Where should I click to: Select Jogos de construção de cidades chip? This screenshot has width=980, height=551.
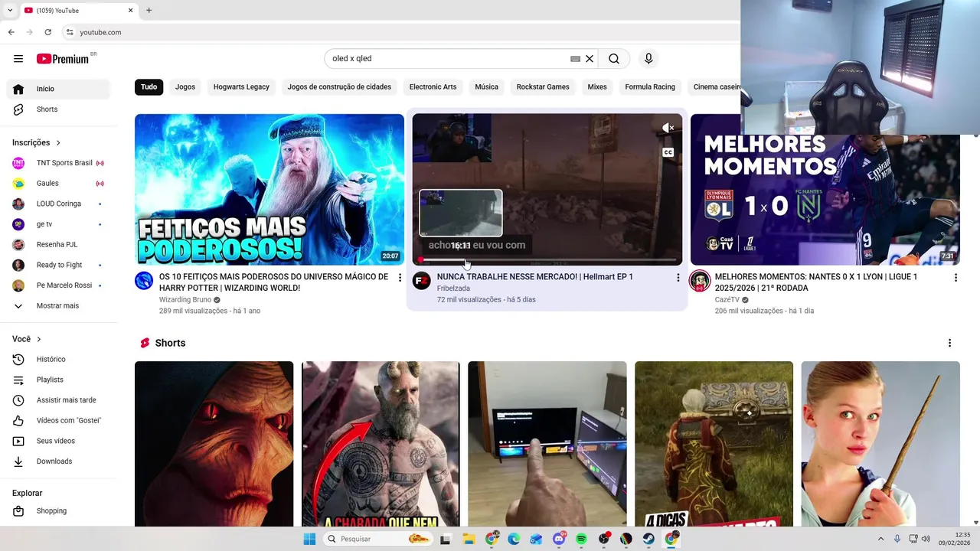(x=339, y=87)
